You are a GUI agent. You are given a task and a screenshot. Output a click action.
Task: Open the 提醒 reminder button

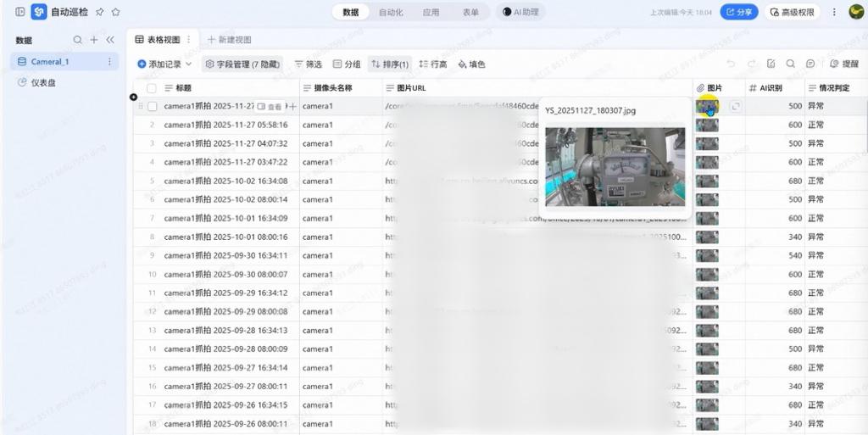point(845,64)
